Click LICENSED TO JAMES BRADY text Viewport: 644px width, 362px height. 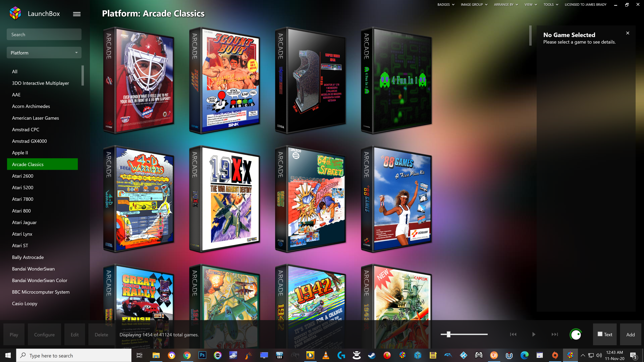pyautogui.click(x=585, y=5)
